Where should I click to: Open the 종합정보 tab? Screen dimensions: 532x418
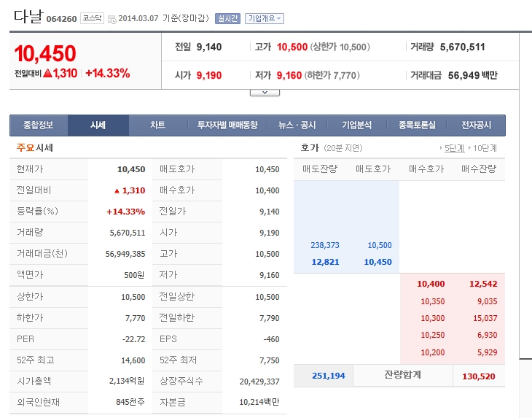tap(39, 125)
